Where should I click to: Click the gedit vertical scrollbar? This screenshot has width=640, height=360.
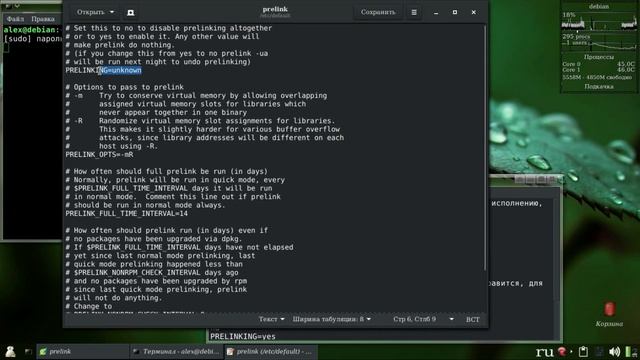pyautogui.click(x=484, y=147)
